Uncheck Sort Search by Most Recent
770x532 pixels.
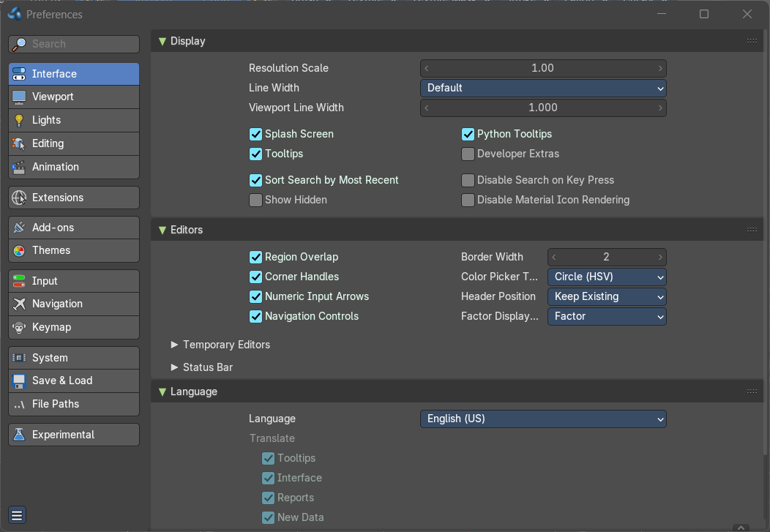coord(256,180)
